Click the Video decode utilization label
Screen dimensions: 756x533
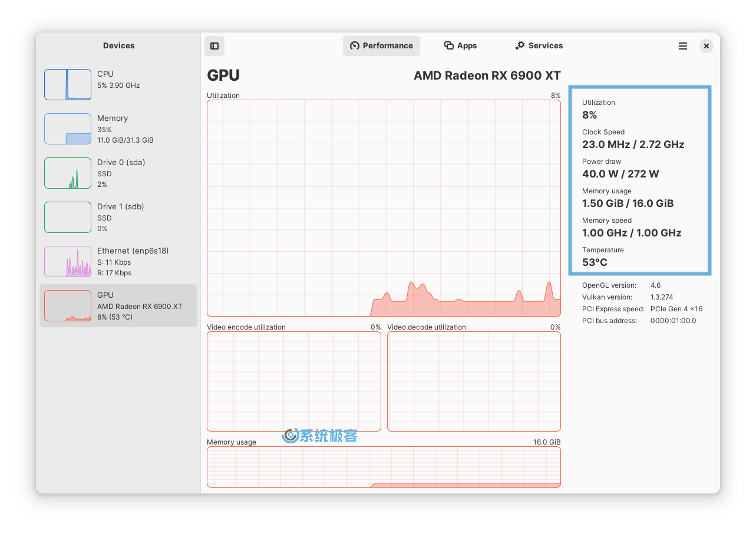[x=427, y=327]
